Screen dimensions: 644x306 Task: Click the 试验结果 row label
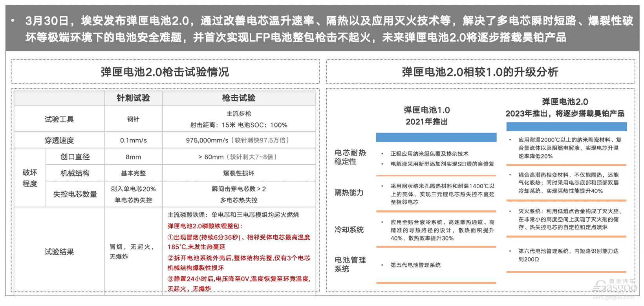click(x=59, y=252)
